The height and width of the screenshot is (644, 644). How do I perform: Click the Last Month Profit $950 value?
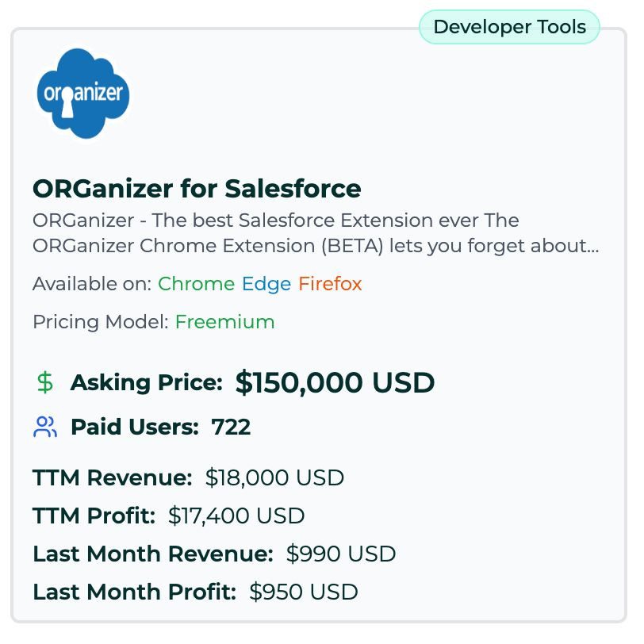(x=304, y=592)
